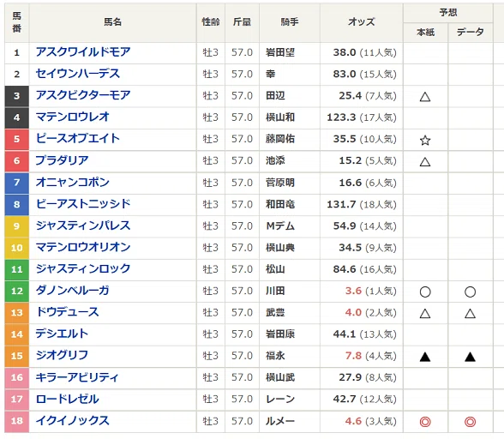This screenshot has width=504, height=439.
Task: Click 本紙 black triangle for ジオグリフ
Action: click(425, 357)
